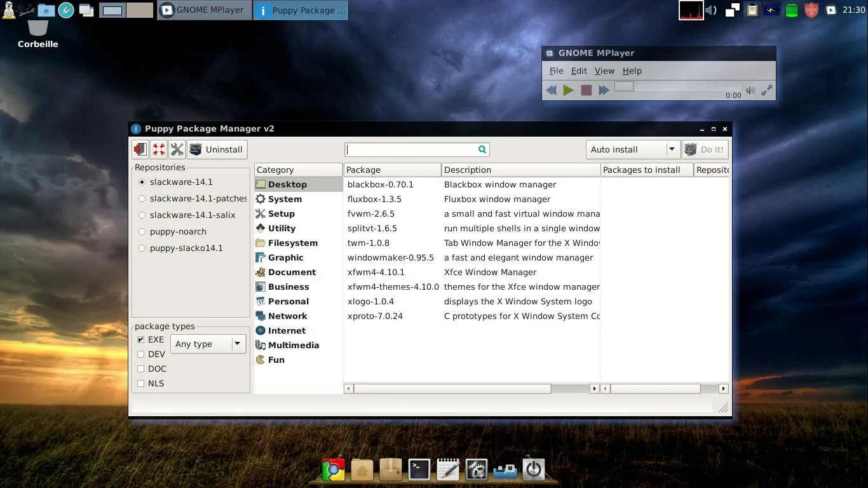Image resolution: width=868 pixels, height=488 pixels.
Task: Click the green storage cylinder tray icon
Action: [791, 10]
